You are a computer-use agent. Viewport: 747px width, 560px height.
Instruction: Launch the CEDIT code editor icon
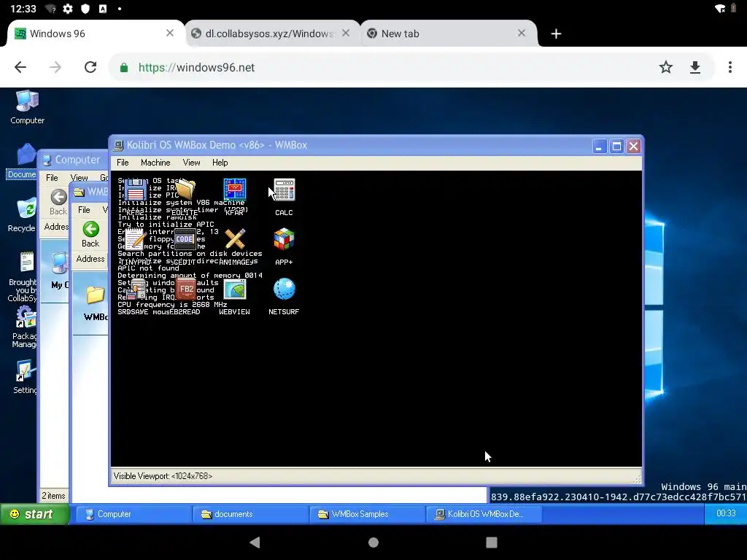tap(185, 239)
